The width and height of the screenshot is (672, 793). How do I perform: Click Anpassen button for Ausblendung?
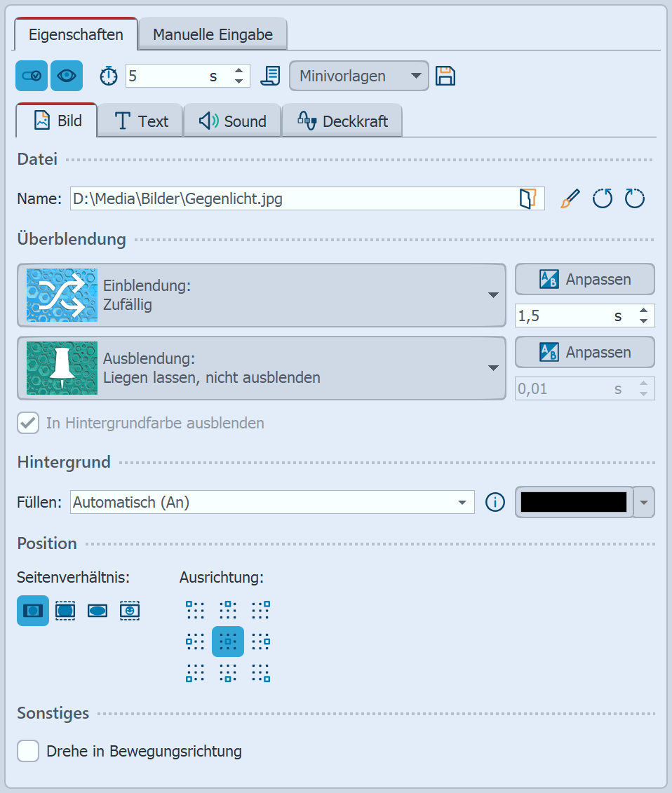click(x=584, y=352)
